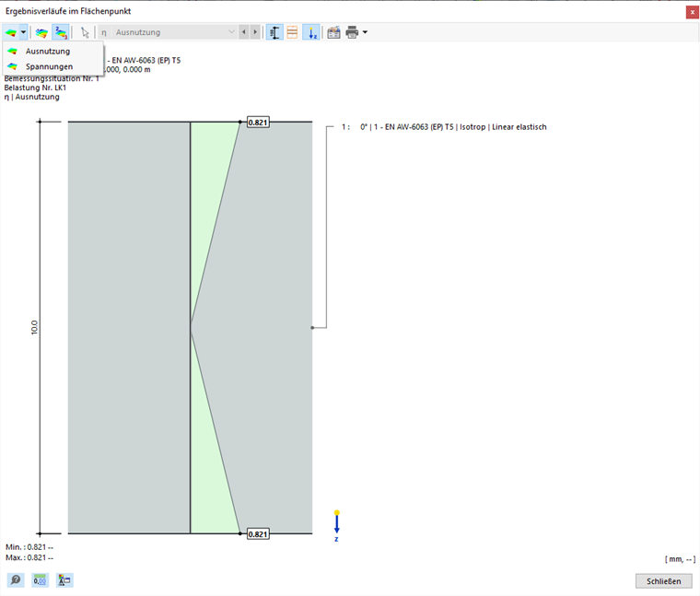700x596 pixels.
Task: Click the printer icon
Action: (352, 32)
